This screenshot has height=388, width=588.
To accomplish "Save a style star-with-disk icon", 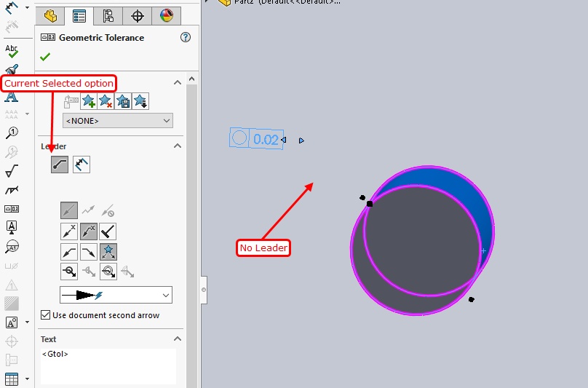I will [x=123, y=101].
